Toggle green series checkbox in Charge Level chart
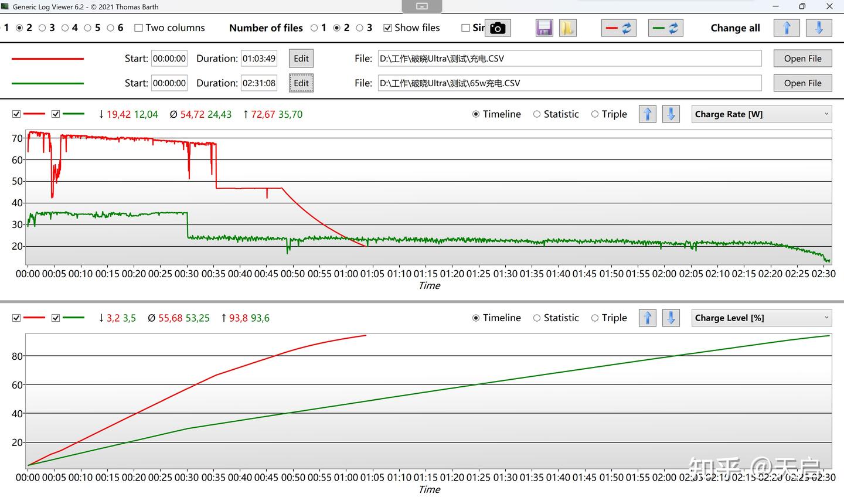 click(56, 318)
